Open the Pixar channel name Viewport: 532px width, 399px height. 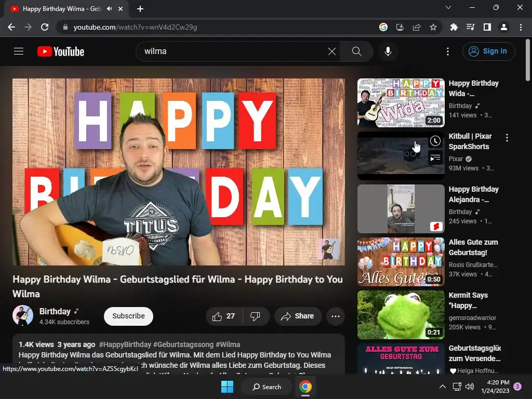(456, 159)
